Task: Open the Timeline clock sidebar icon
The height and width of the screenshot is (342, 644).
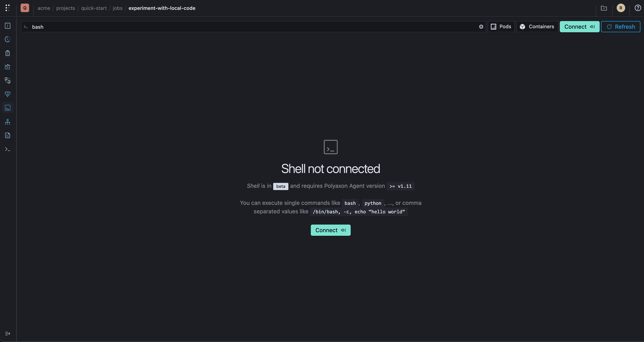Action: tap(8, 39)
